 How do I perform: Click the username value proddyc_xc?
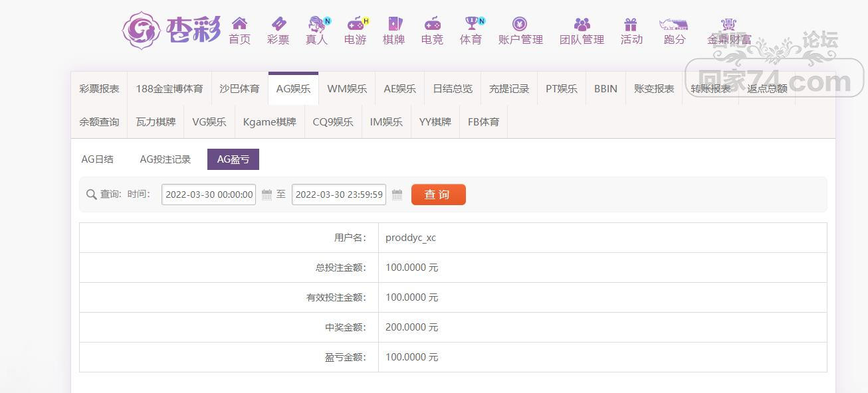tap(411, 238)
